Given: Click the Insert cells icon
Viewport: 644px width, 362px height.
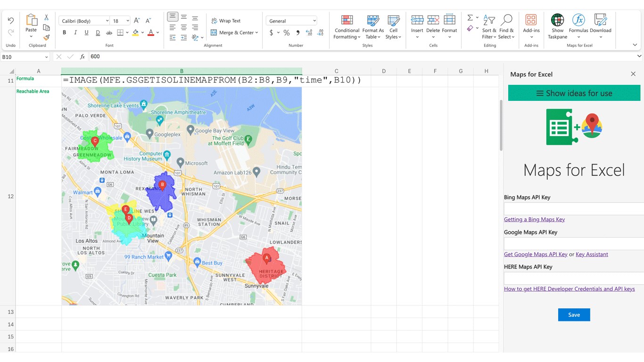Looking at the screenshot, I should click(417, 20).
